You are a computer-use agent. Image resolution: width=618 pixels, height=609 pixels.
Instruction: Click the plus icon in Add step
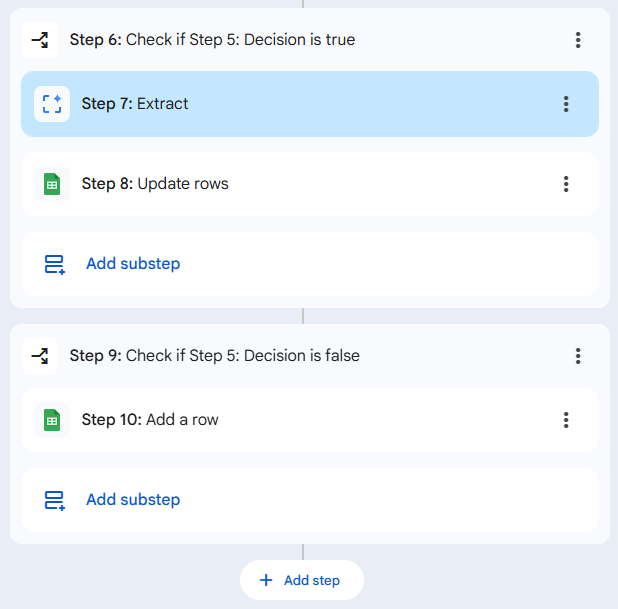pos(266,580)
